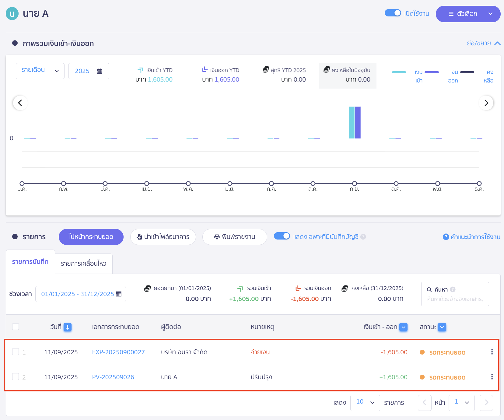Open the options dropdown button
The image size is (504, 420).
click(468, 14)
